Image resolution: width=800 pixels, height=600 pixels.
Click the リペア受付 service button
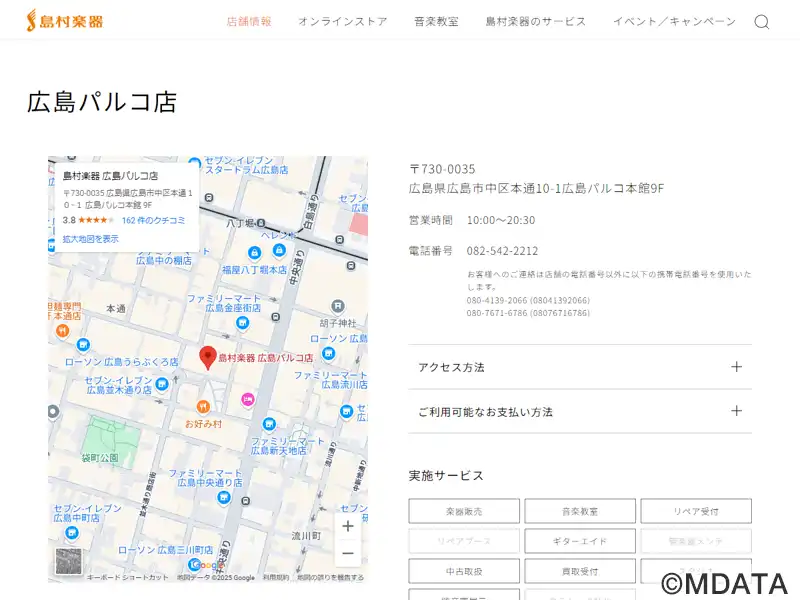click(696, 511)
